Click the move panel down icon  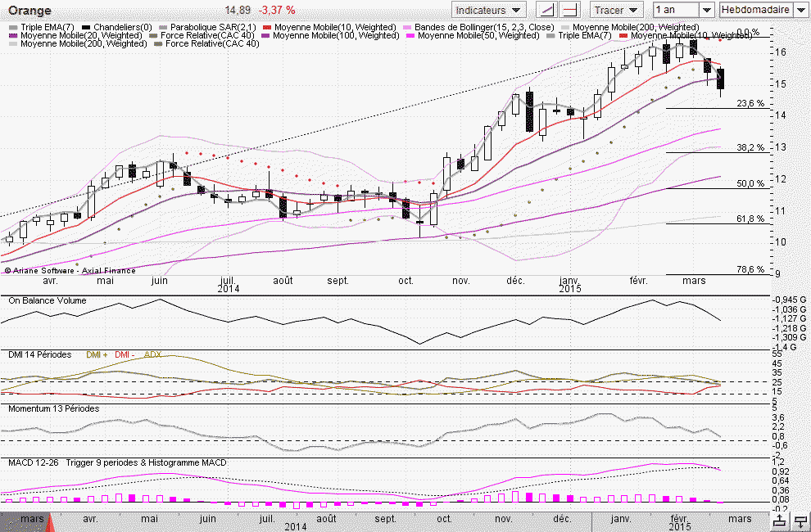[800, 522]
